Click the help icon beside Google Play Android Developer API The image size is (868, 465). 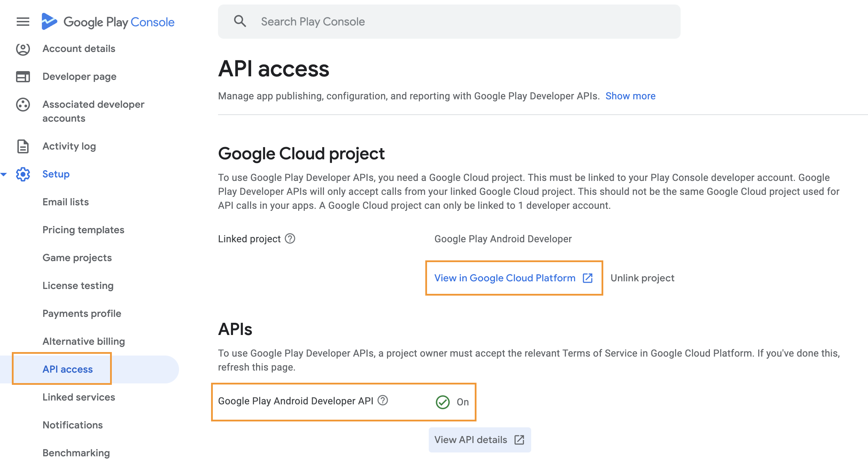tap(383, 400)
